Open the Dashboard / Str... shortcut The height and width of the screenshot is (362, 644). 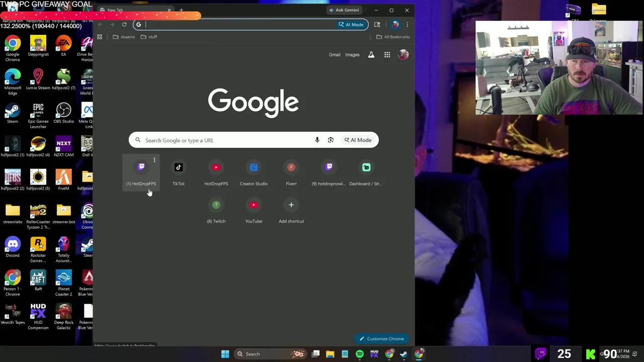pos(366,172)
